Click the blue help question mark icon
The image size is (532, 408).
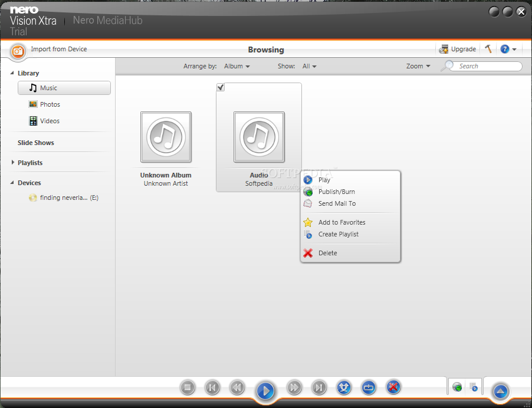(x=504, y=49)
